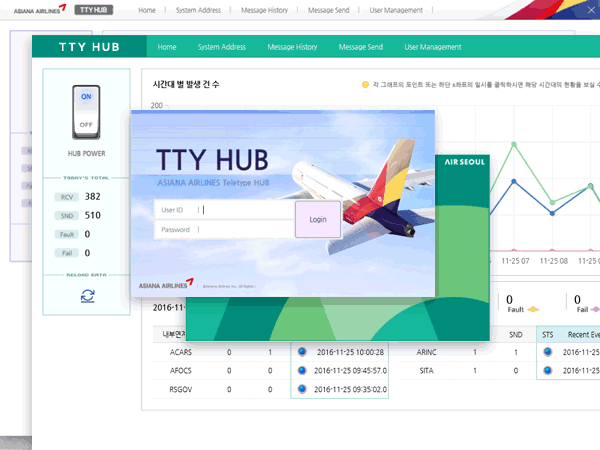The width and height of the screenshot is (600, 450).
Task: Select the ARINC row name
Action: point(426,352)
